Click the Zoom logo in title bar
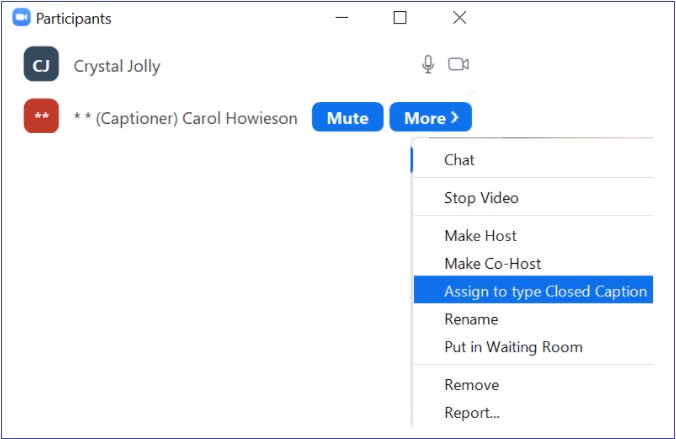The width and height of the screenshot is (676, 439). click(21, 18)
